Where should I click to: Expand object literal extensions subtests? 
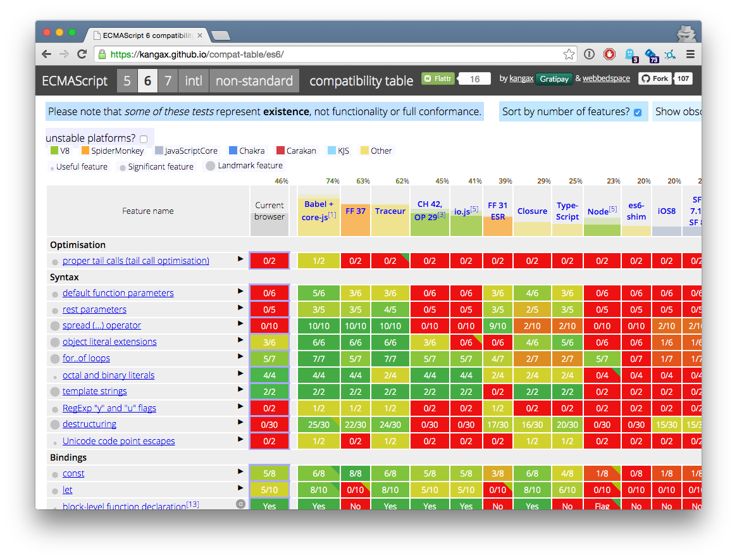[240, 340]
